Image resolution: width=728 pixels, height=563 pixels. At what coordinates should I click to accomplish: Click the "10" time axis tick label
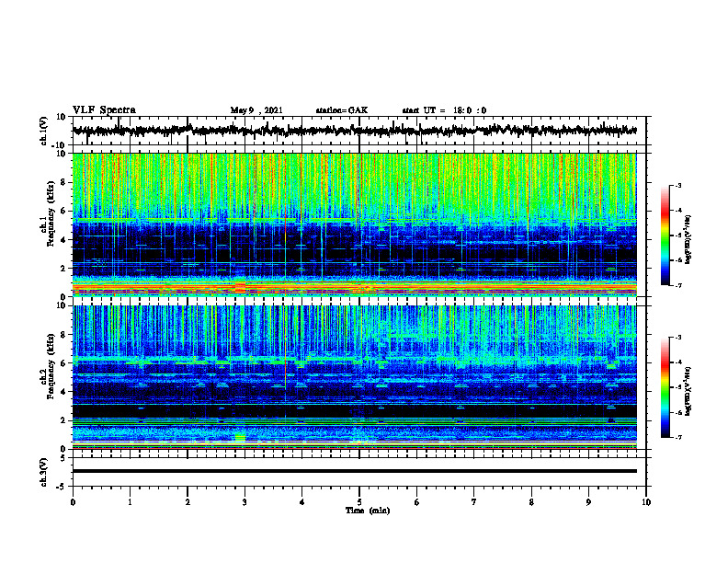[x=646, y=502]
